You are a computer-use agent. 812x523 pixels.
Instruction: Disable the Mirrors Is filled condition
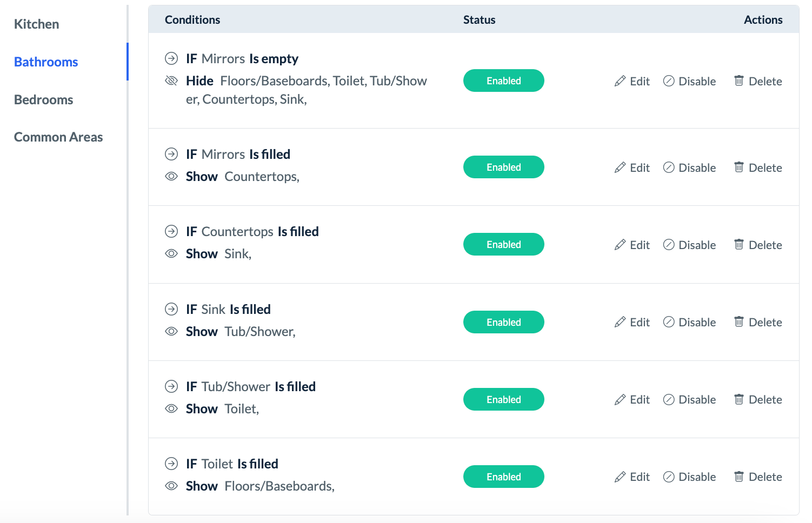(x=689, y=167)
